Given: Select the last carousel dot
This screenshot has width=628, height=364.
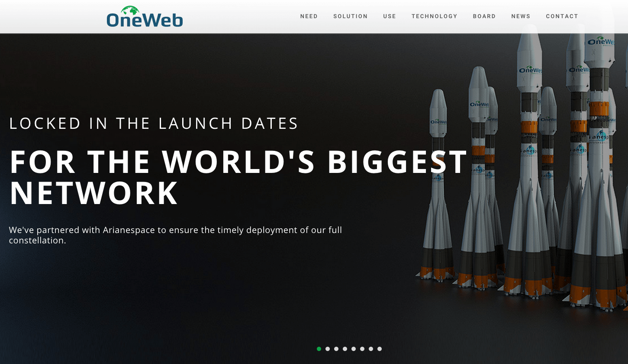Looking at the screenshot, I should tap(380, 348).
